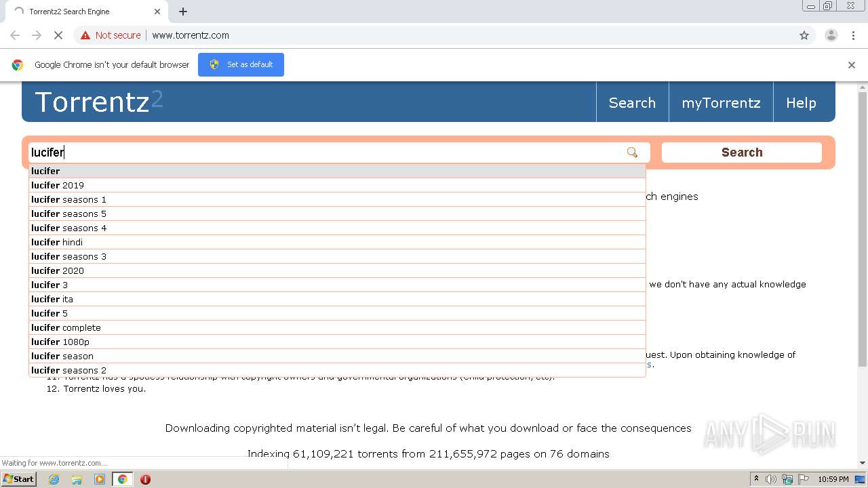Click Chrome icon in taskbar
The height and width of the screenshot is (488, 868).
[122, 479]
